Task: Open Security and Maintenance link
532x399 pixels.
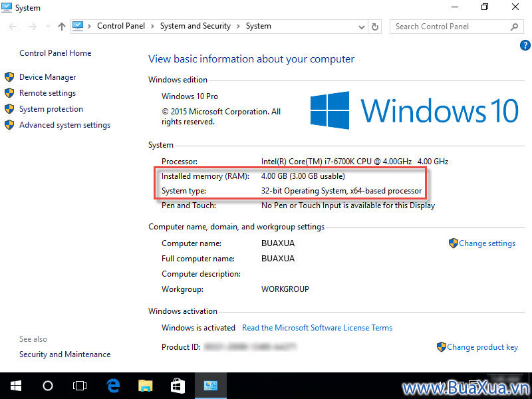Action: coord(65,354)
